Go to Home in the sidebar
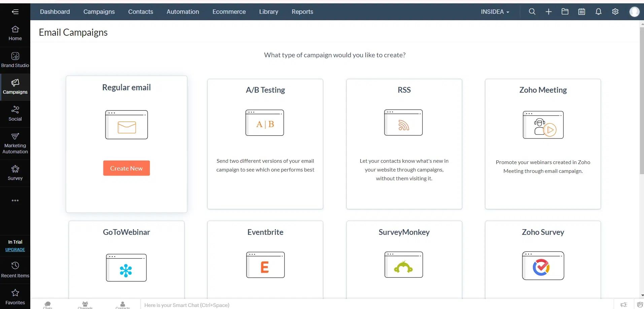The height and width of the screenshot is (309, 644). click(x=15, y=33)
